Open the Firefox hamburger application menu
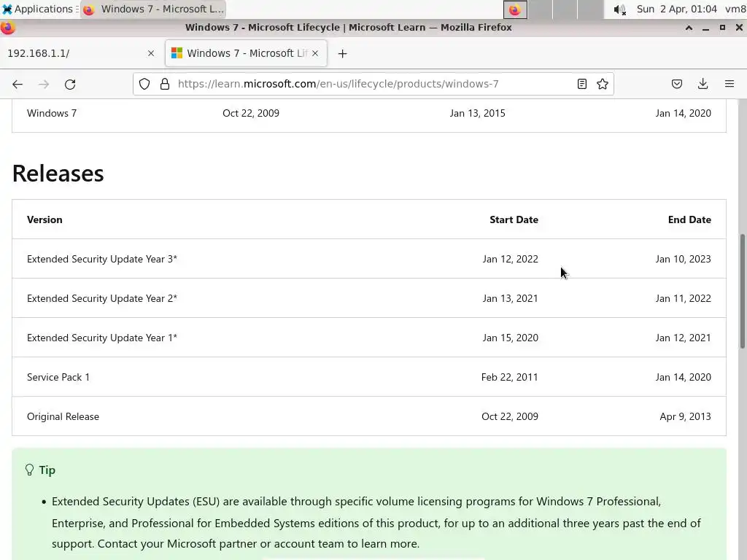The image size is (747, 560). (x=729, y=85)
